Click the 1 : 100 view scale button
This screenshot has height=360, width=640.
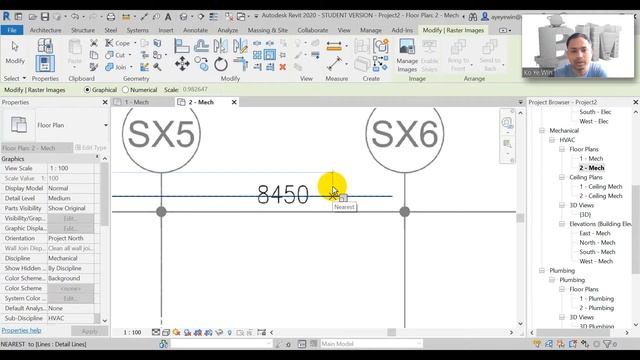tap(132, 333)
